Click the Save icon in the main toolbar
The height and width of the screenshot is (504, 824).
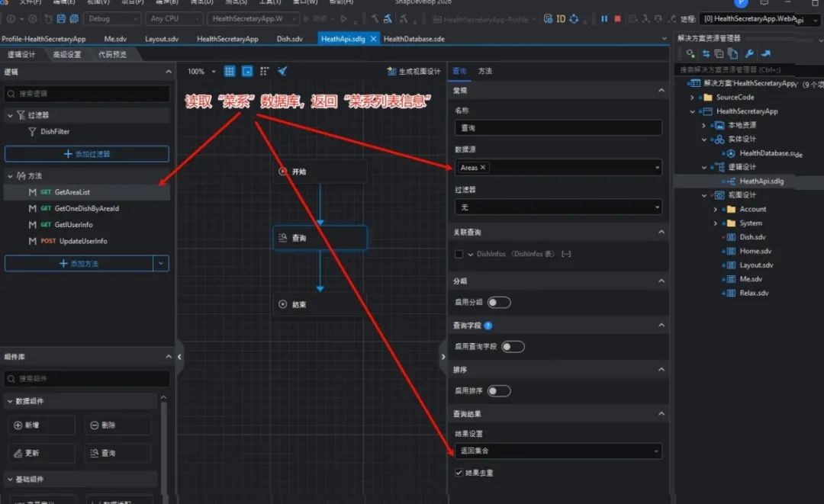pyautogui.click(x=62, y=19)
